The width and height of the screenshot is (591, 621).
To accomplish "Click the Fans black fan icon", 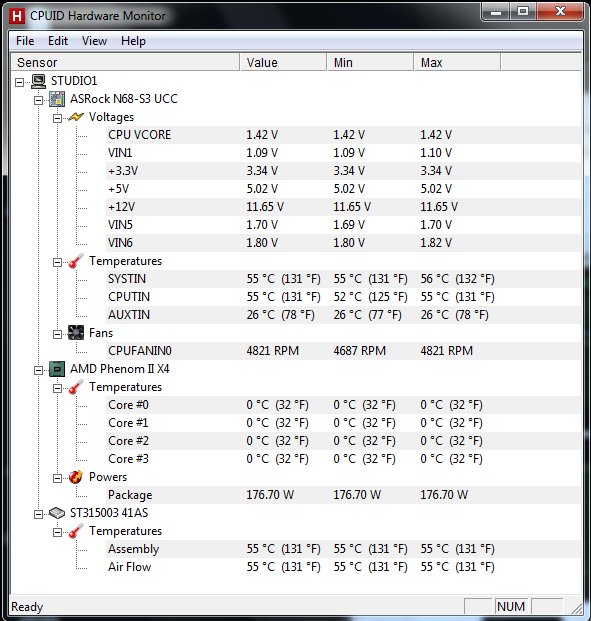I will (x=76, y=333).
